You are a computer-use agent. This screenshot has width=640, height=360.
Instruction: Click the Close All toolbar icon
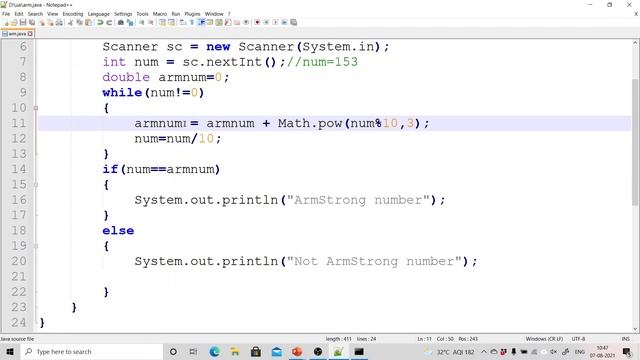(x=50, y=22)
